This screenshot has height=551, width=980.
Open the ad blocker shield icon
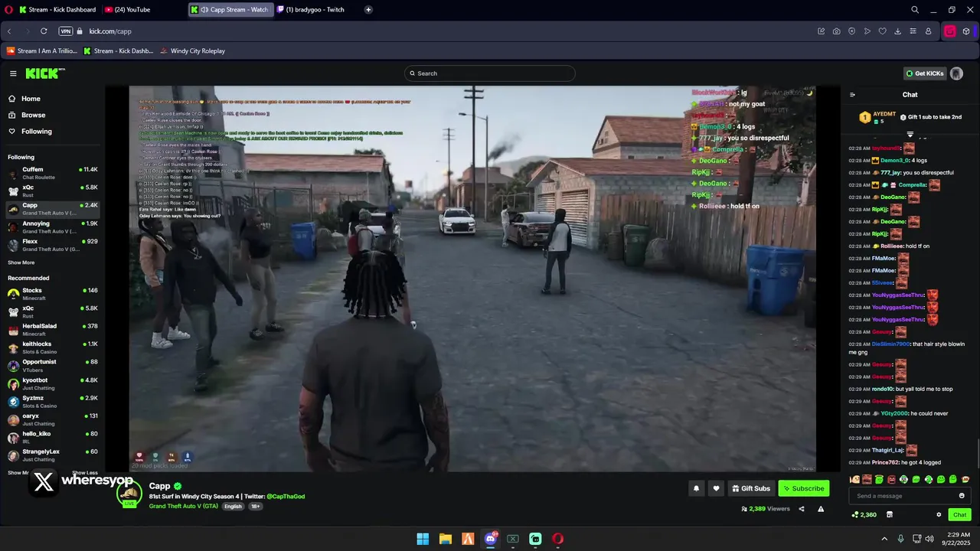pyautogui.click(x=851, y=31)
